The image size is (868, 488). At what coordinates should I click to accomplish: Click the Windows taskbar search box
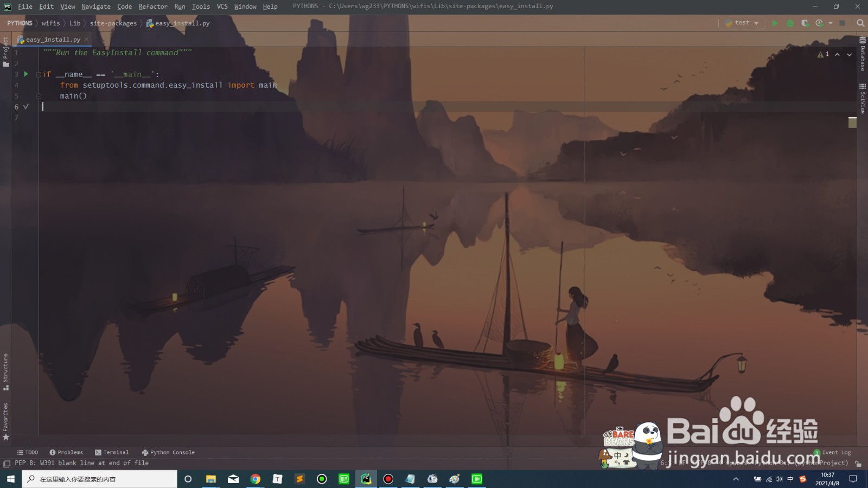click(x=99, y=479)
